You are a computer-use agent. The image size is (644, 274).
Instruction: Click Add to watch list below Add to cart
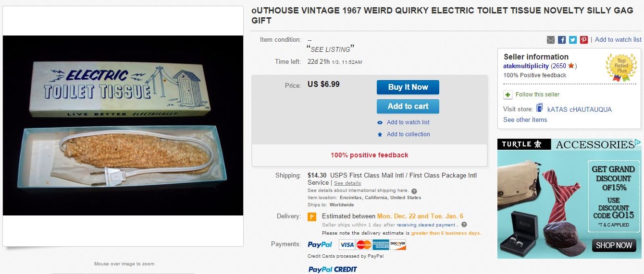tap(408, 122)
